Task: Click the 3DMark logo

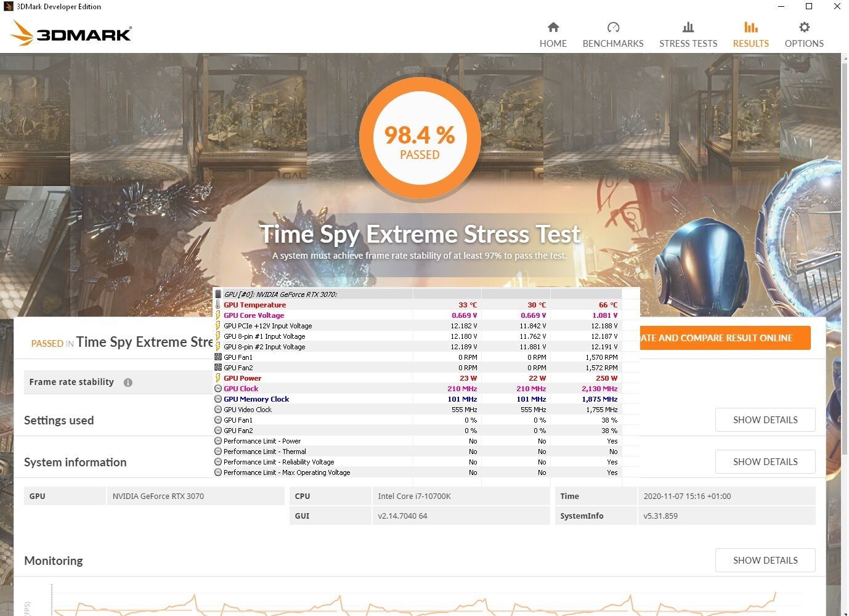Action: [x=71, y=33]
